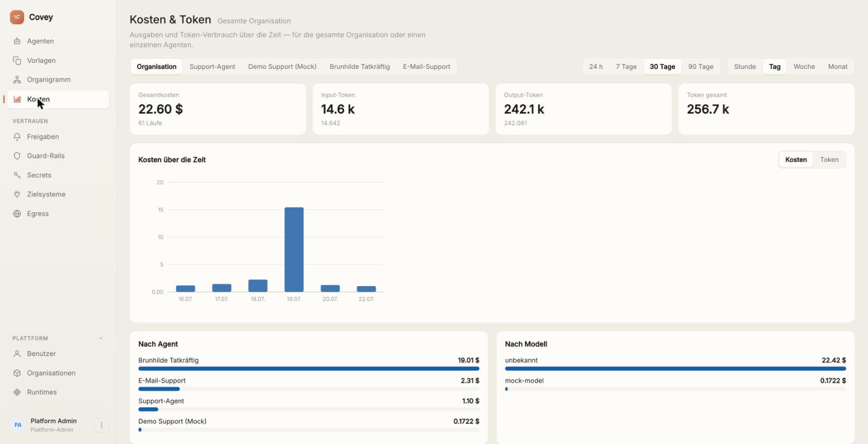Screen dimensions: 868x444
Task: Open the Vorlagen copy icon
Action: point(17,60)
